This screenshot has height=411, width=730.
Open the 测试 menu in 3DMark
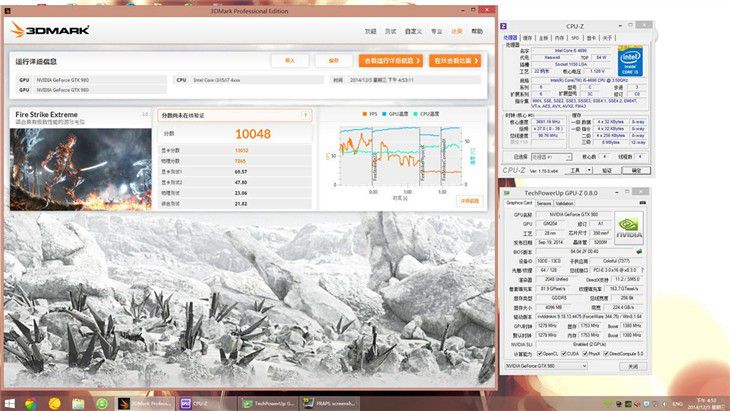(391, 31)
